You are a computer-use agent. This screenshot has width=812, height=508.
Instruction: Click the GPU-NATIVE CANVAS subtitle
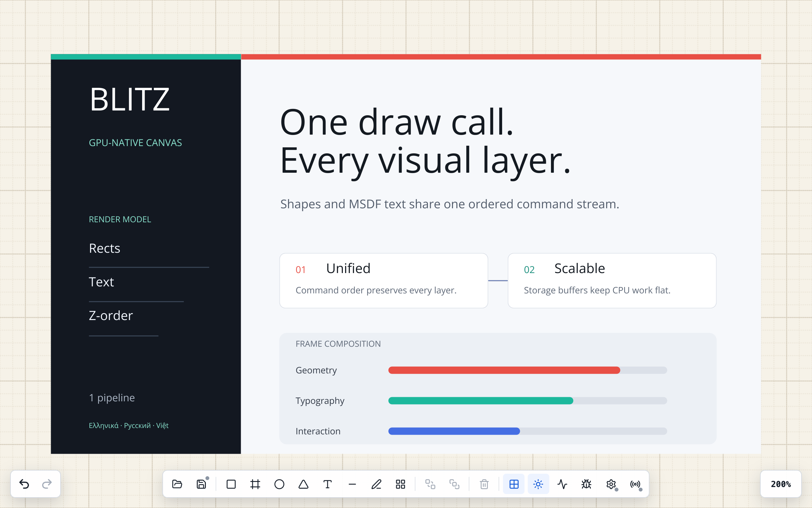(135, 143)
